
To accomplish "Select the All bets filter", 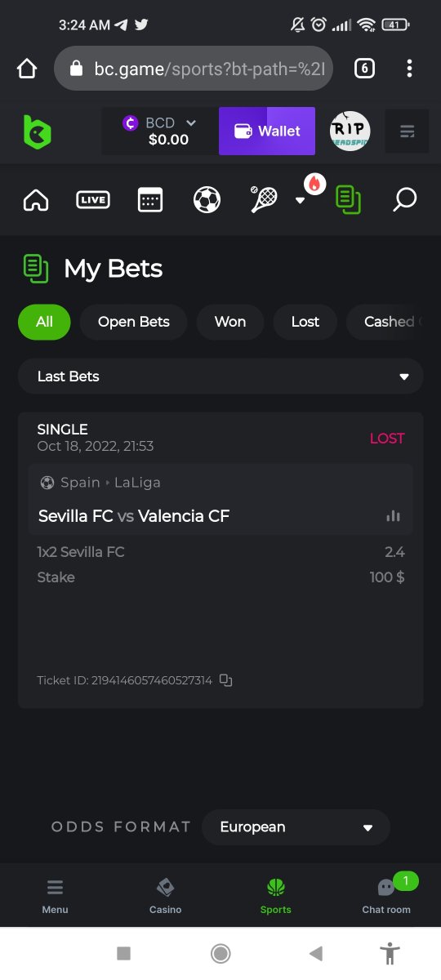I will [x=44, y=322].
